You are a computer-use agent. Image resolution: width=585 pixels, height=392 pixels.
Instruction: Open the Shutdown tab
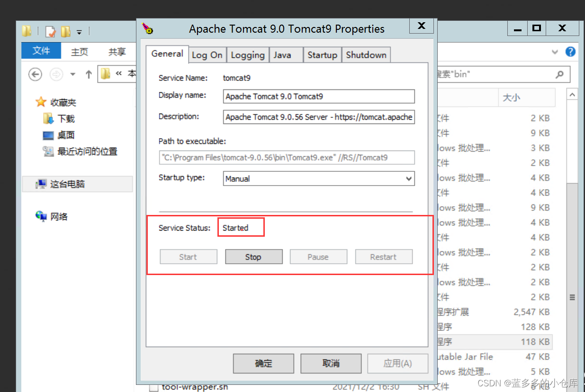pos(366,55)
